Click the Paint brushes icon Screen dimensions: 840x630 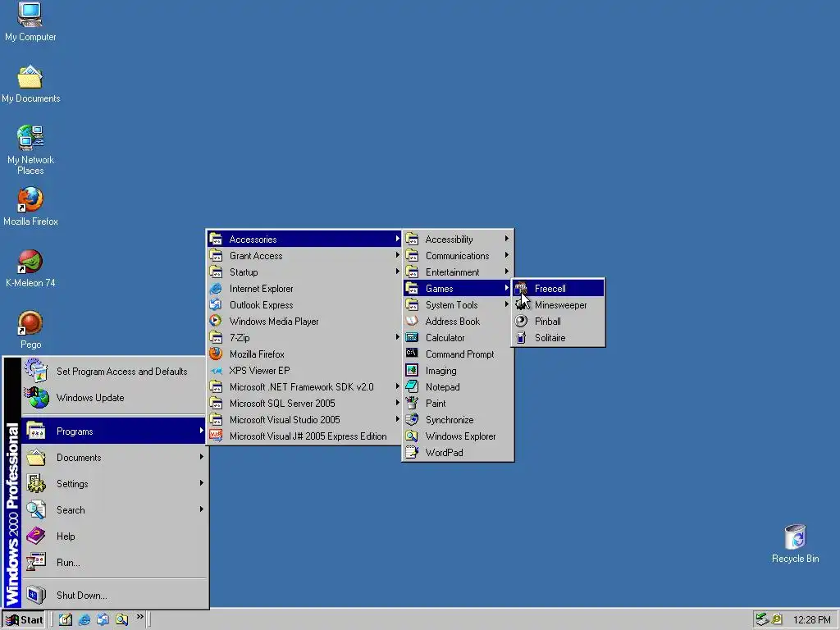412,403
